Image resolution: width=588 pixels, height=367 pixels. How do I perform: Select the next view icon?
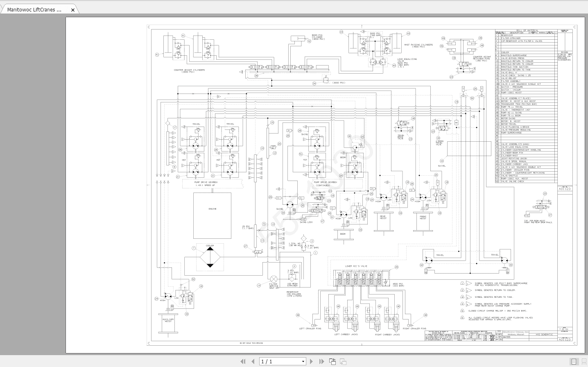click(x=343, y=361)
